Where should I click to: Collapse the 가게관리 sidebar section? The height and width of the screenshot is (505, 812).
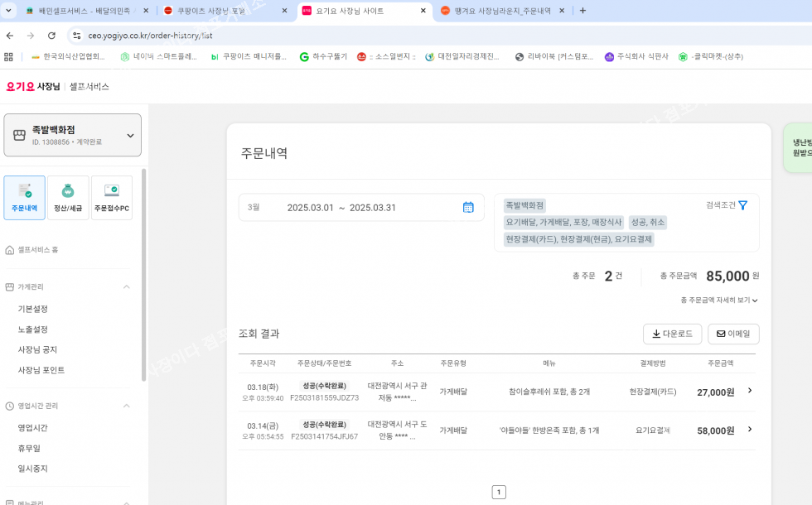(x=127, y=287)
